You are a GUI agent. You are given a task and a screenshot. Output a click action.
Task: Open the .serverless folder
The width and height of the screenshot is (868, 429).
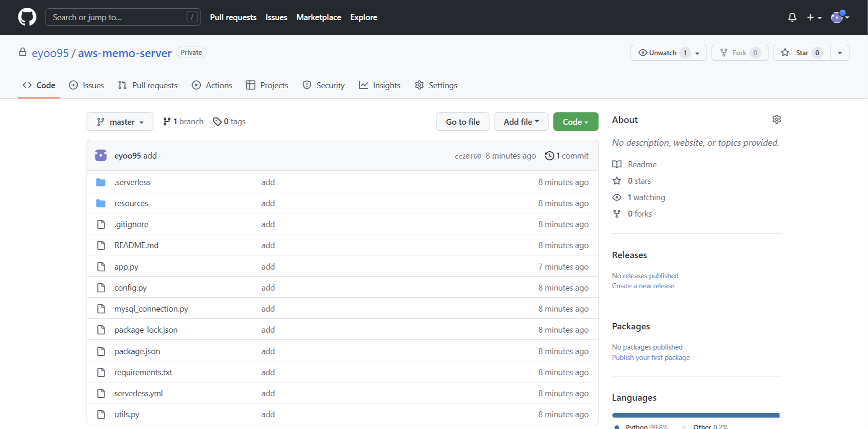click(x=133, y=182)
